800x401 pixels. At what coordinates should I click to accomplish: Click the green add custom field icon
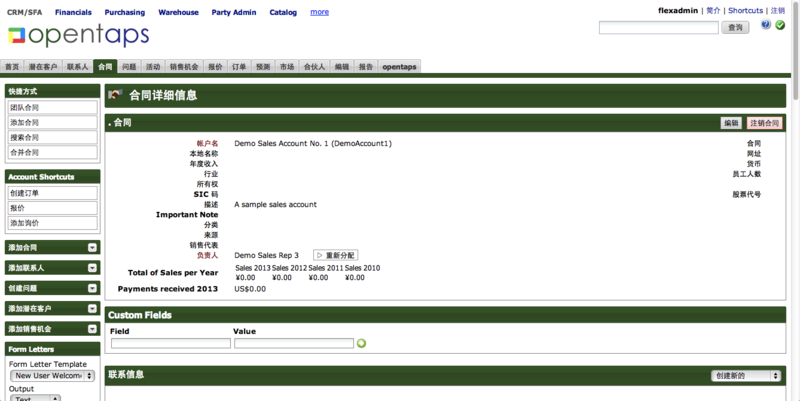[361, 343]
